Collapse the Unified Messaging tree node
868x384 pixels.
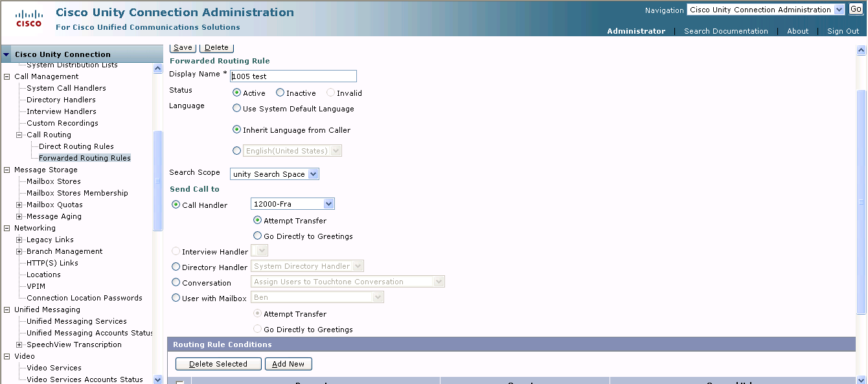(8, 310)
